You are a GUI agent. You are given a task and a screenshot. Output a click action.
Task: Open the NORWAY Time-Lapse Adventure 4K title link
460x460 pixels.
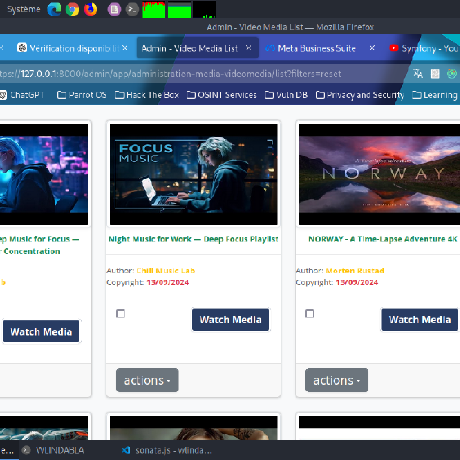click(383, 239)
